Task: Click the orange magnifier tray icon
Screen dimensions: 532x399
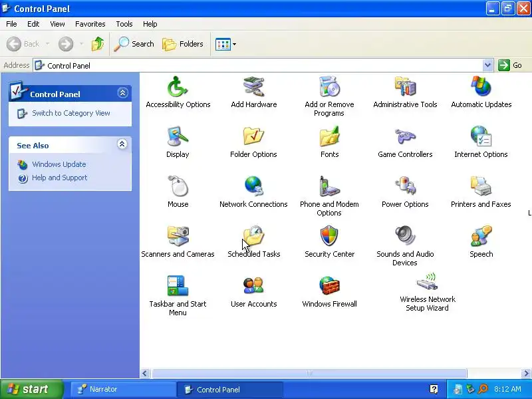Action: tap(483, 389)
